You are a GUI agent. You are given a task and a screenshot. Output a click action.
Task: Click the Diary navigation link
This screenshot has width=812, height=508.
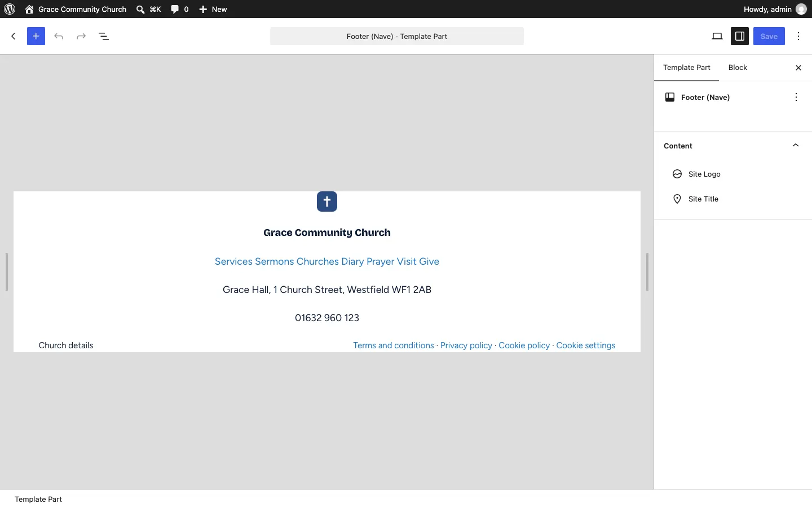tap(352, 261)
